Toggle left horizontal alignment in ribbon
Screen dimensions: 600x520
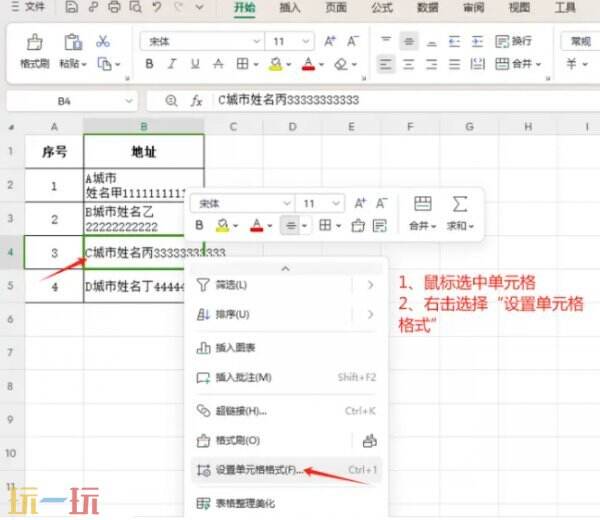(385, 64)
